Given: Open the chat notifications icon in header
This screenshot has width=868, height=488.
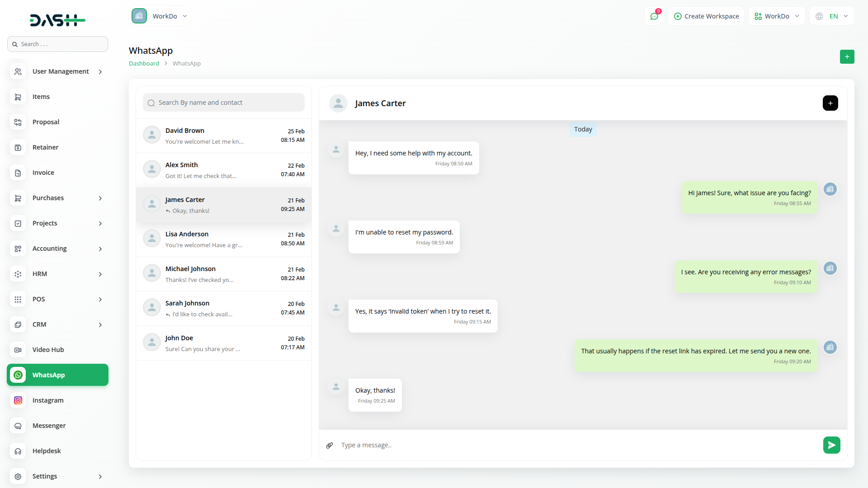Looking at the screenshot, I should (x=654, y=16).
